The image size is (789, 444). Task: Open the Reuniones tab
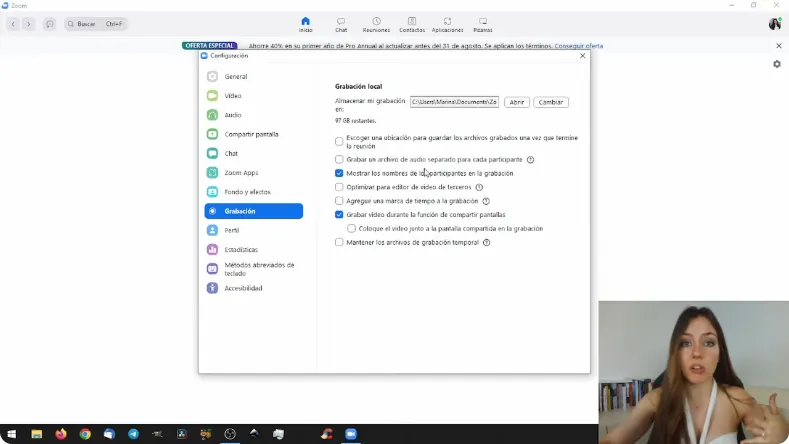(x=376, y=24)
